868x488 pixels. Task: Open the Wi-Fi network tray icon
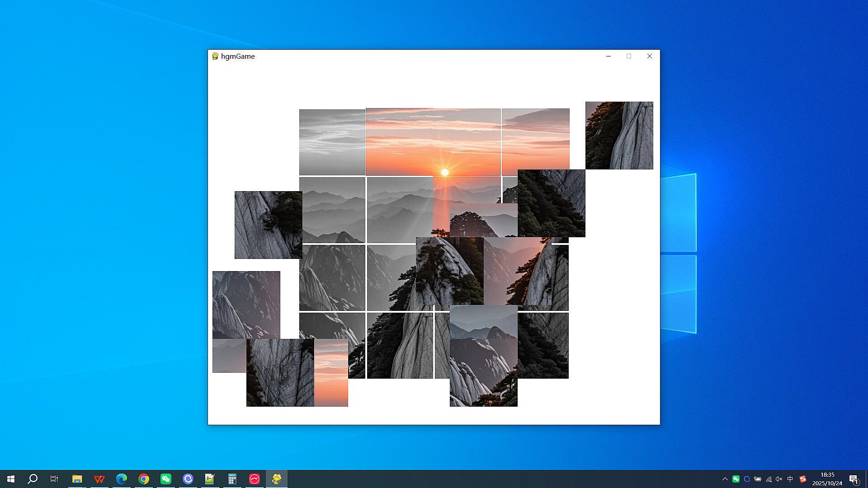coord(769,479)
